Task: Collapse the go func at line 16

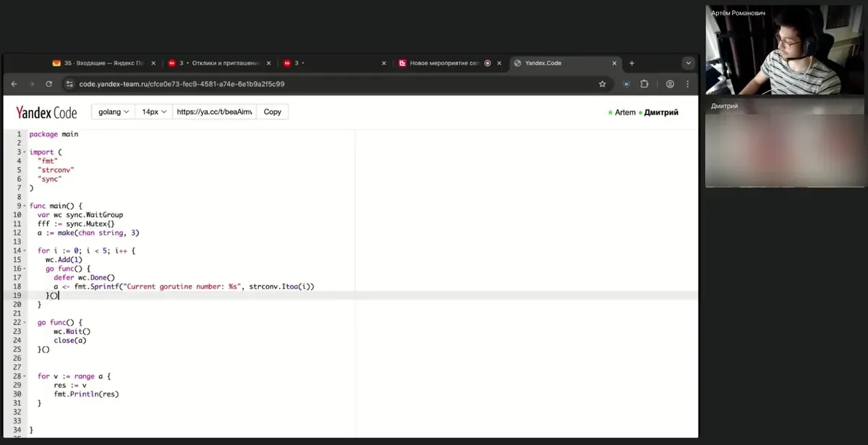Action: click(x=25, y=268)
